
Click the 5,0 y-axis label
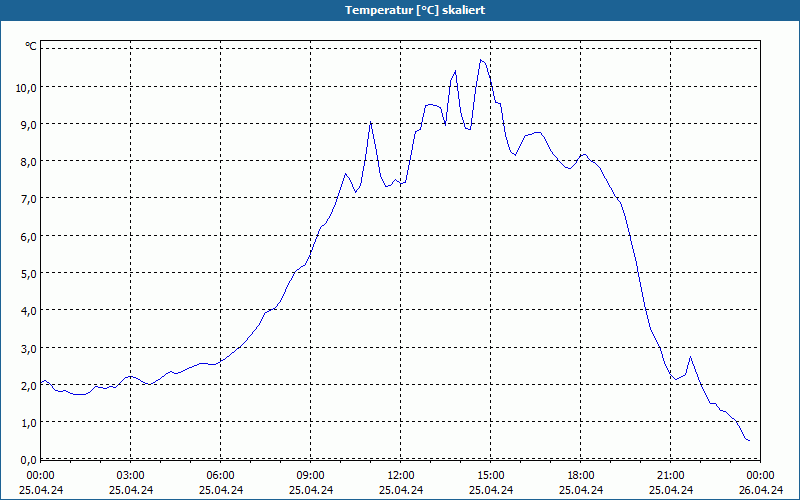point(29,273)
